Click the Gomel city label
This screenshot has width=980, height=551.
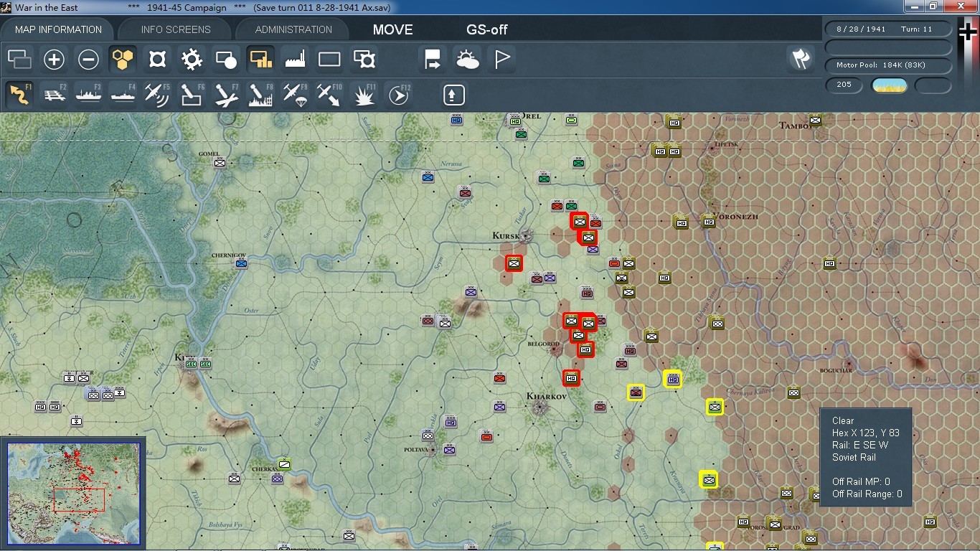(209, 154)
